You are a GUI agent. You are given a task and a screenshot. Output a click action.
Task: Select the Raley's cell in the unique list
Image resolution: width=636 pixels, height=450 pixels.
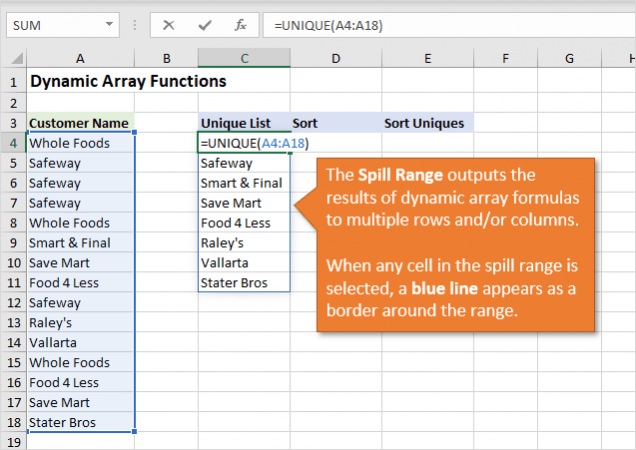(x=244, y=243)
